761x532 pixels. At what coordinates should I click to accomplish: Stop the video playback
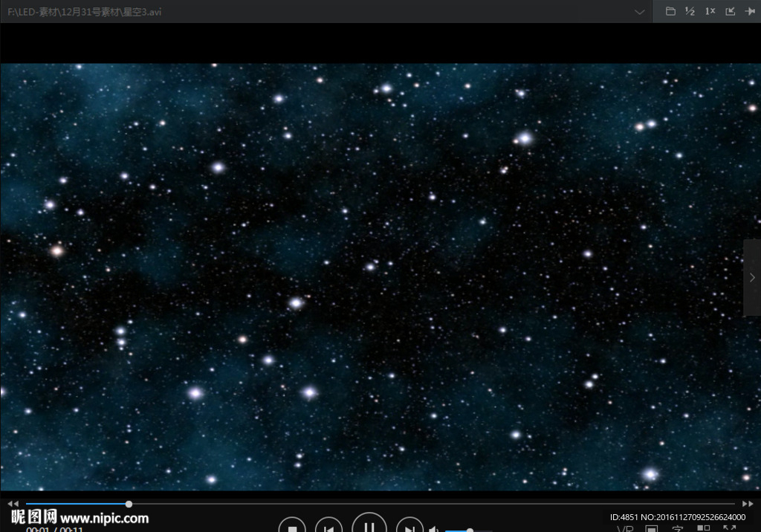click(x=292, y=527)
